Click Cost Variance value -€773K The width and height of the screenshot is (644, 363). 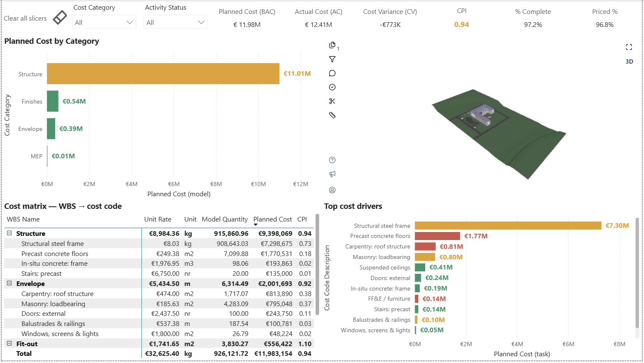tap(390, 25)
